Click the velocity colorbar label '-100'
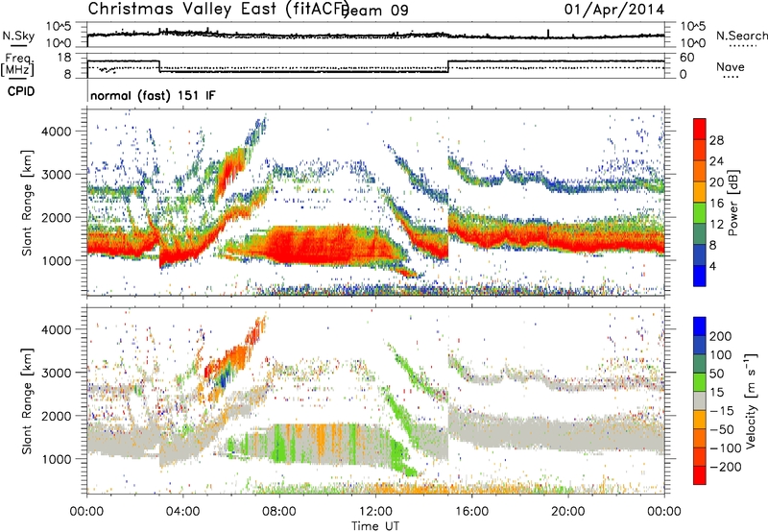The image size is (768, 532). click(725, 448)
